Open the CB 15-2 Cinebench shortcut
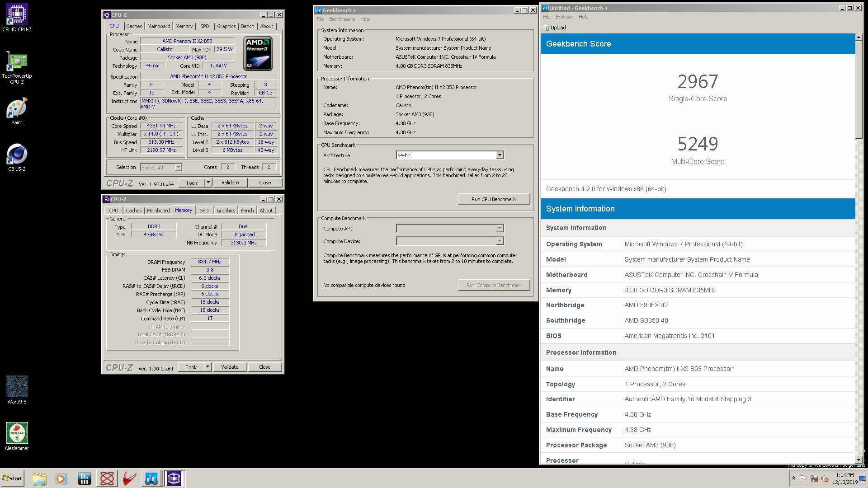 17,157
